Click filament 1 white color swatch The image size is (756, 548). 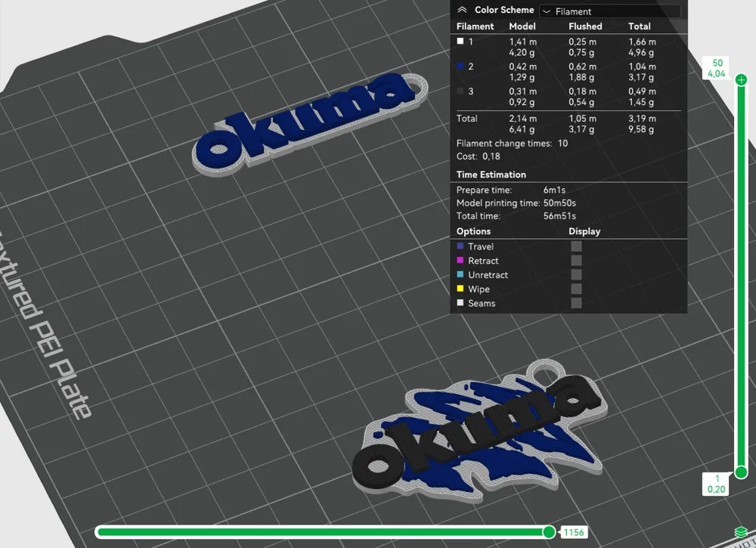pos(460,42)
